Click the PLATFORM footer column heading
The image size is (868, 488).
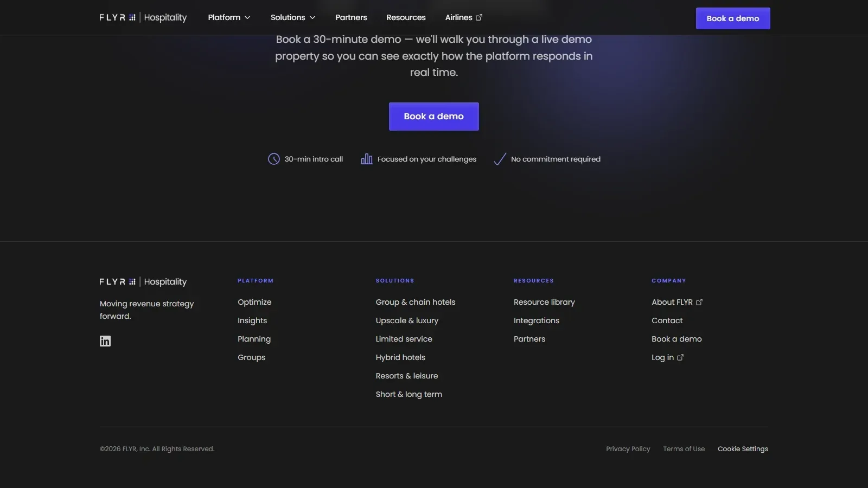coord(256,281)
